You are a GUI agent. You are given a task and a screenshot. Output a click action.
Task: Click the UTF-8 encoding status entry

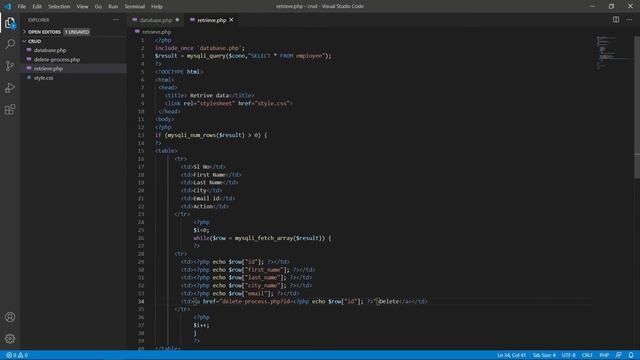point(569,355)
